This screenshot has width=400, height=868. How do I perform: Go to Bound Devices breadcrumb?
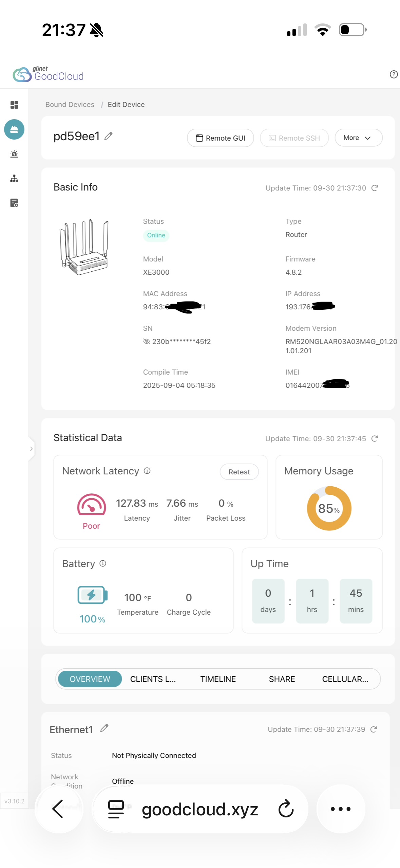click(x=70, y=105)
